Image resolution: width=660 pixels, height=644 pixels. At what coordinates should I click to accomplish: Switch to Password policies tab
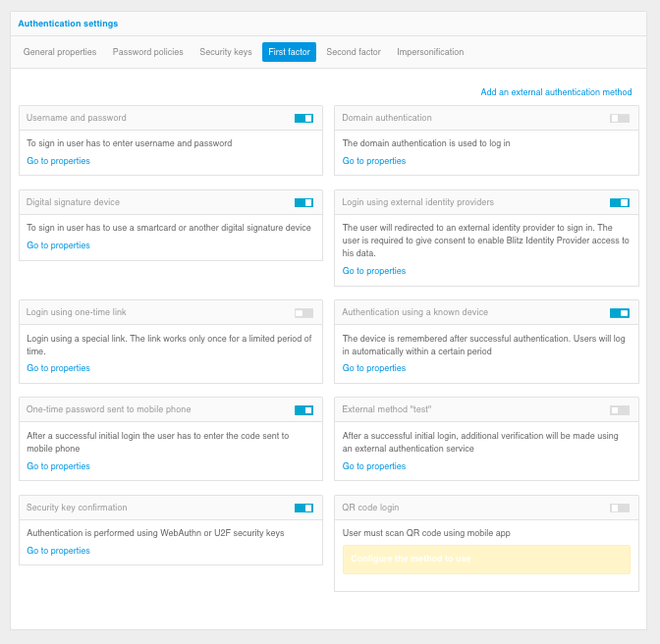click(x=148, y=52)
